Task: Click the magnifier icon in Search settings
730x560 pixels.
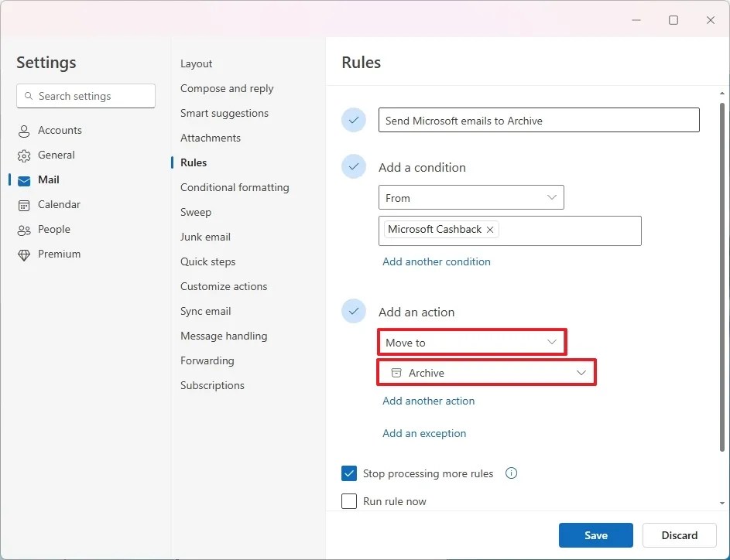Action: coord(29,96)
